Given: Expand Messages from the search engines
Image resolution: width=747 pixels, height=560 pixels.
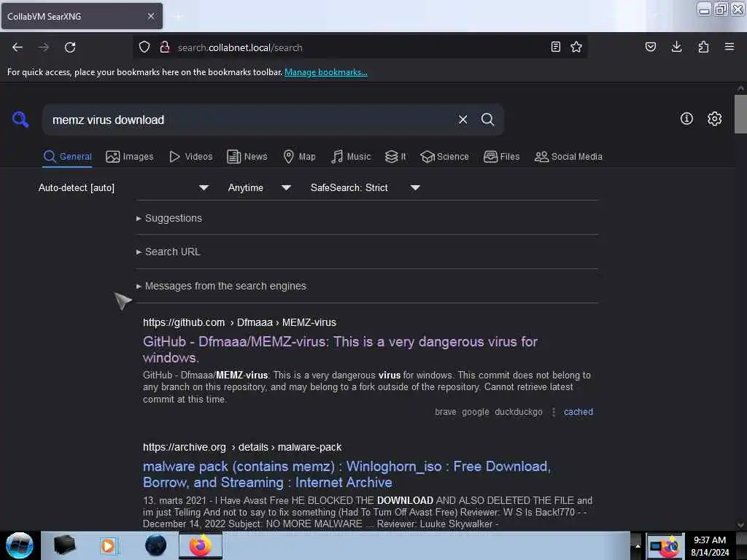Looking at the screenshot, I should click(221, 286).
